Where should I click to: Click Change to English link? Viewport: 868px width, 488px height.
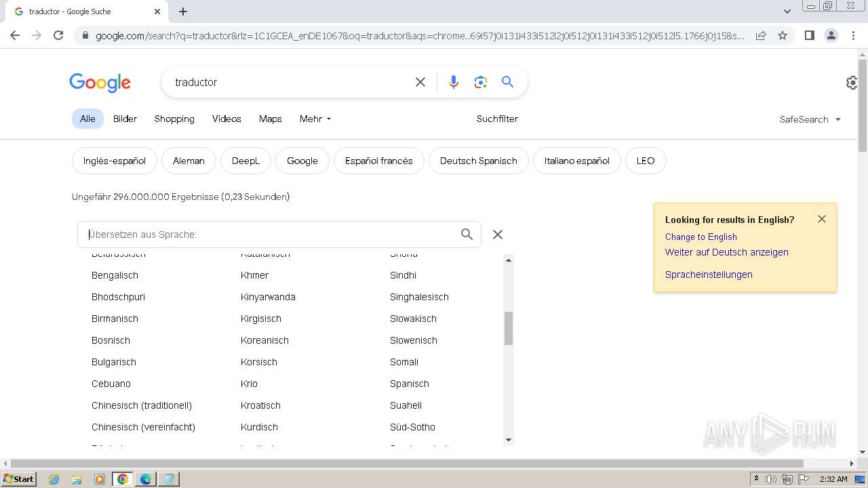point(701,237)
